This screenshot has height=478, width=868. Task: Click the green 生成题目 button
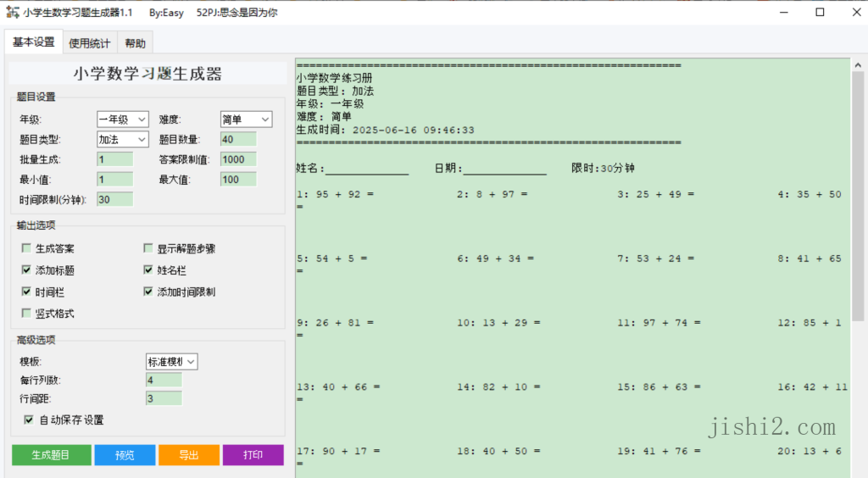52,455
